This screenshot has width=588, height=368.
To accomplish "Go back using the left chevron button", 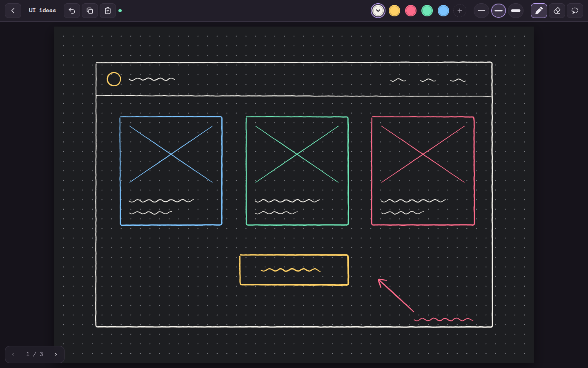I will (x=13, y=11).
